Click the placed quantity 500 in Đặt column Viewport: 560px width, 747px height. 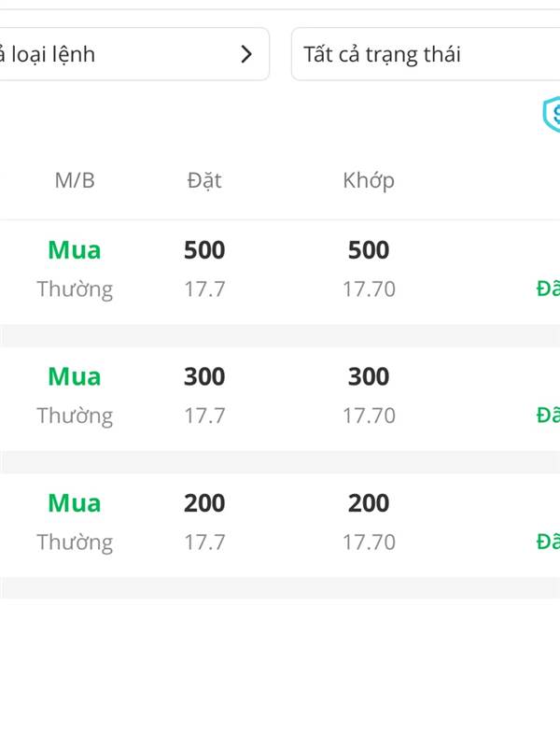[x=204, y=250]
